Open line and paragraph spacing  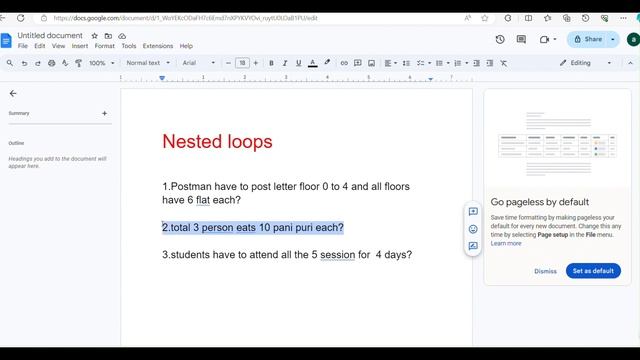406,63
